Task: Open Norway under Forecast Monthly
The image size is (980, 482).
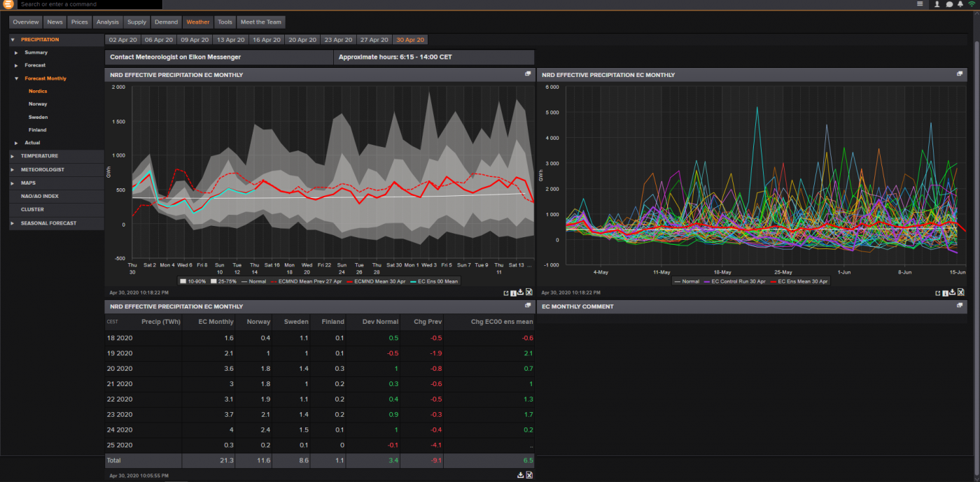Action: pos(38,104)
